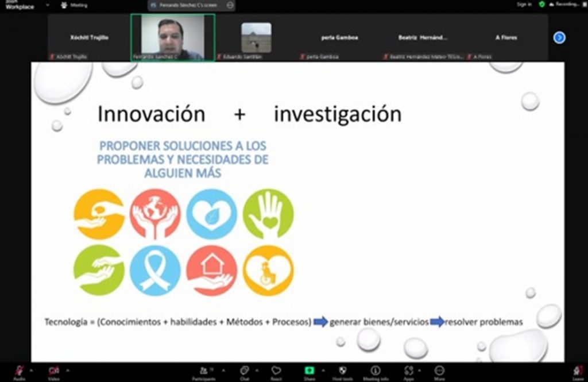Expand audio options arrow next to Audio
588x382 pixels.
coord(31,369)
